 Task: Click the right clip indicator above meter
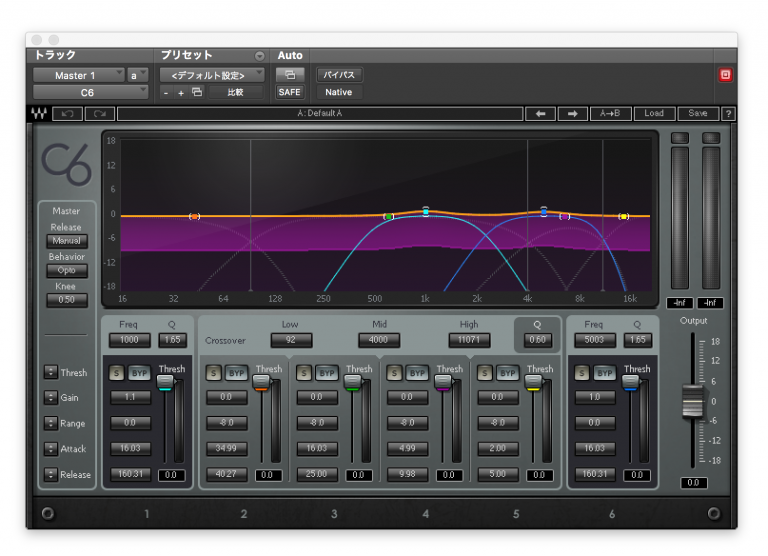point(711,138)
